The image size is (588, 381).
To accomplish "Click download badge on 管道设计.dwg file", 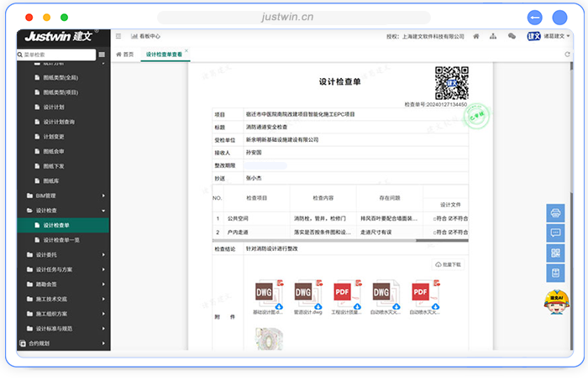I will click(318, 307).
